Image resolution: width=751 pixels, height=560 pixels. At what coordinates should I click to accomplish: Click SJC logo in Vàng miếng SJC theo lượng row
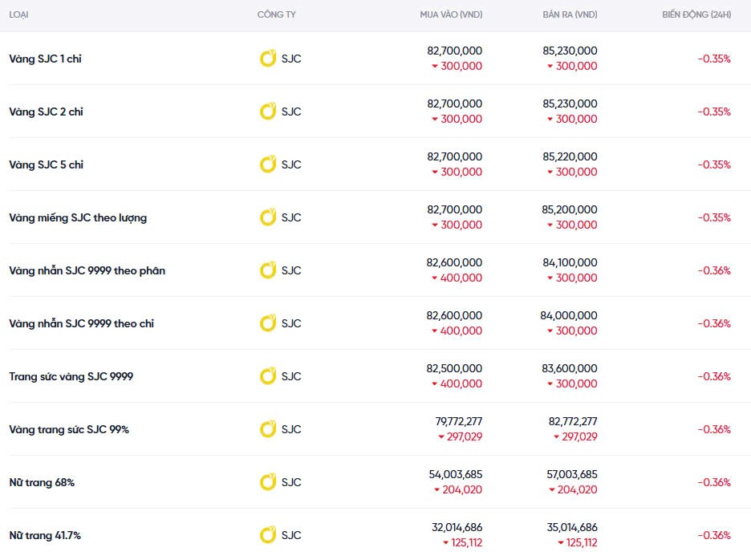point(268,217)
